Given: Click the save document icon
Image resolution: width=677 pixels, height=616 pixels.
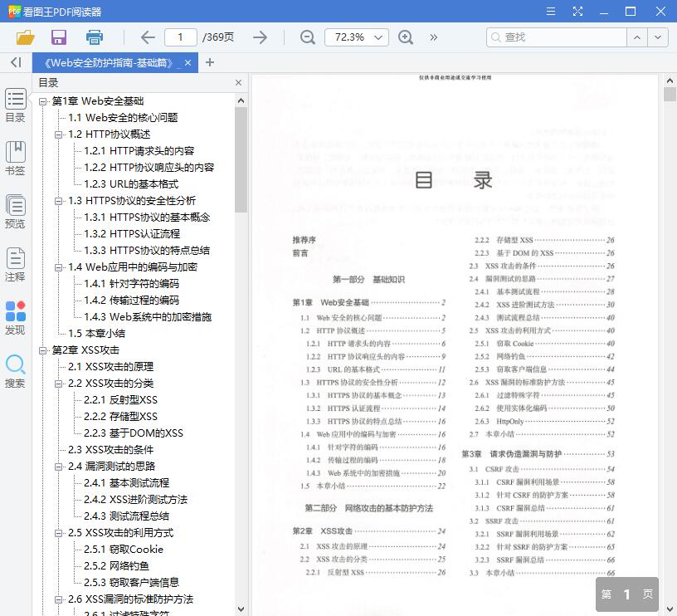Looking at the screenshot, I should [58, 37].
